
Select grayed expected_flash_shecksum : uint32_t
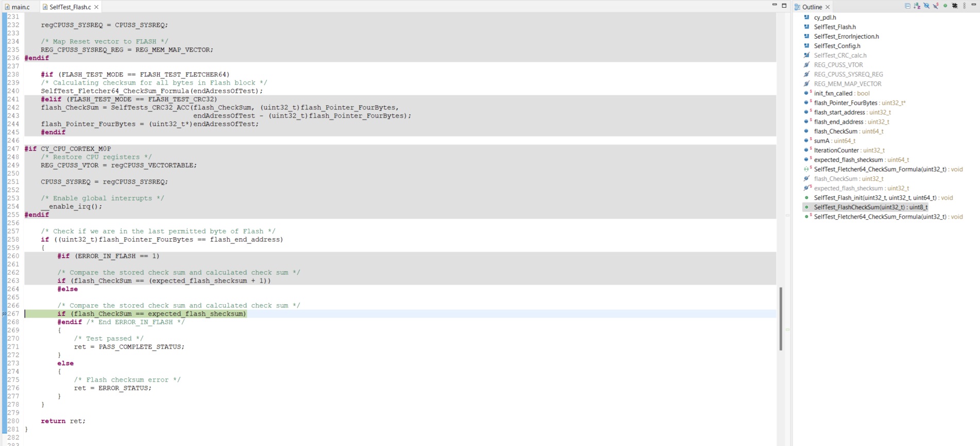[861, 188]
